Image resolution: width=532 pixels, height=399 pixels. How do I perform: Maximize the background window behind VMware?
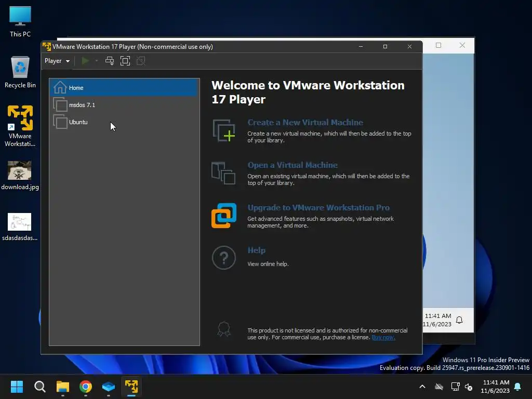click(438, 46)
